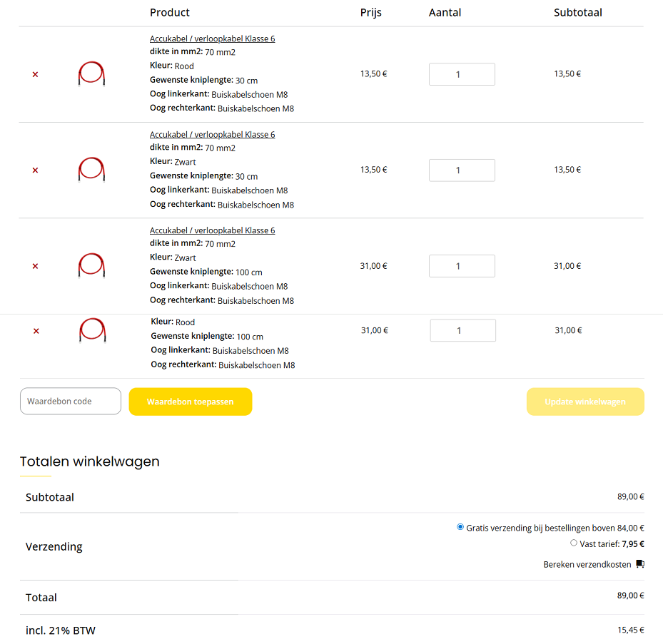Open thumbnail of black 30 cm cable
The image size is (663, 644).
click(92, 170)
